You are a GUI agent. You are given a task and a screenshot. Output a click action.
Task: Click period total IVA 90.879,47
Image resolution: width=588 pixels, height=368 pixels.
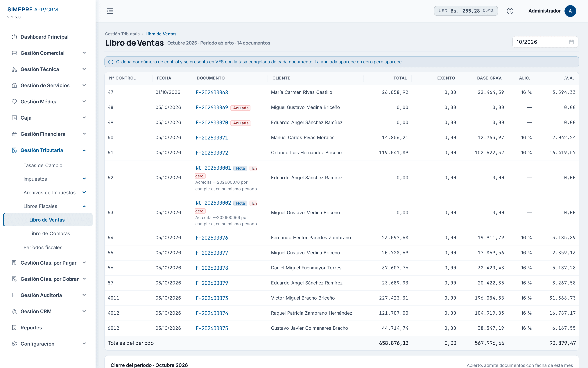pyautogui.click(x=562, y=343)
